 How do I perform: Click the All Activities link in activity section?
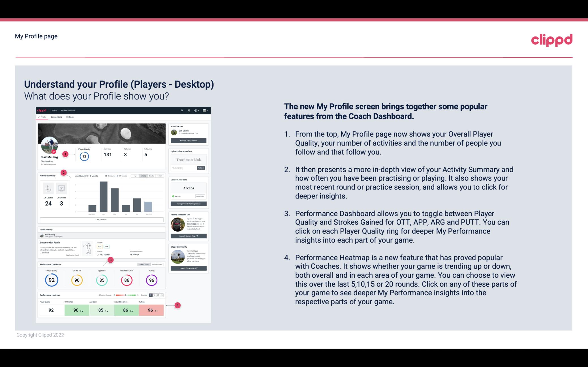tap(102, 220)
